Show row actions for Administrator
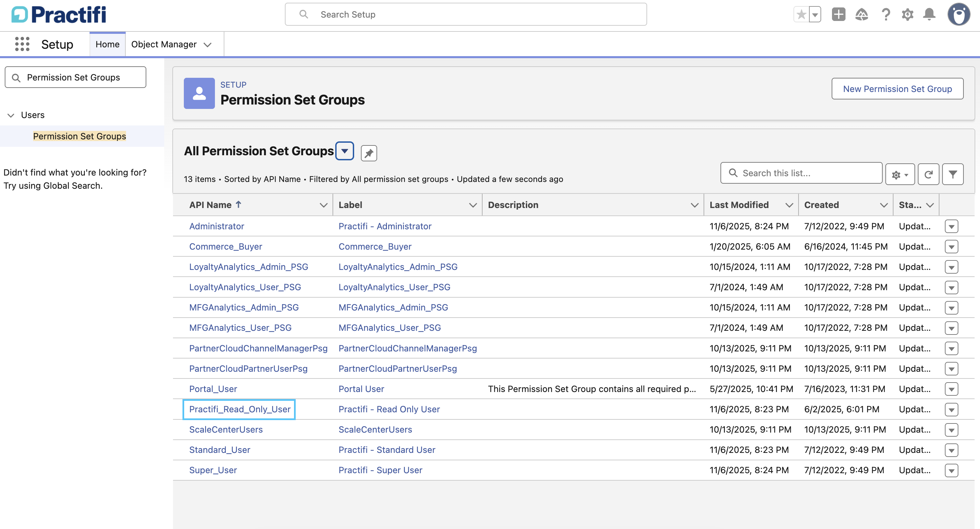The width and height of the screenshot is (980, 529). [x=951, y=226]
